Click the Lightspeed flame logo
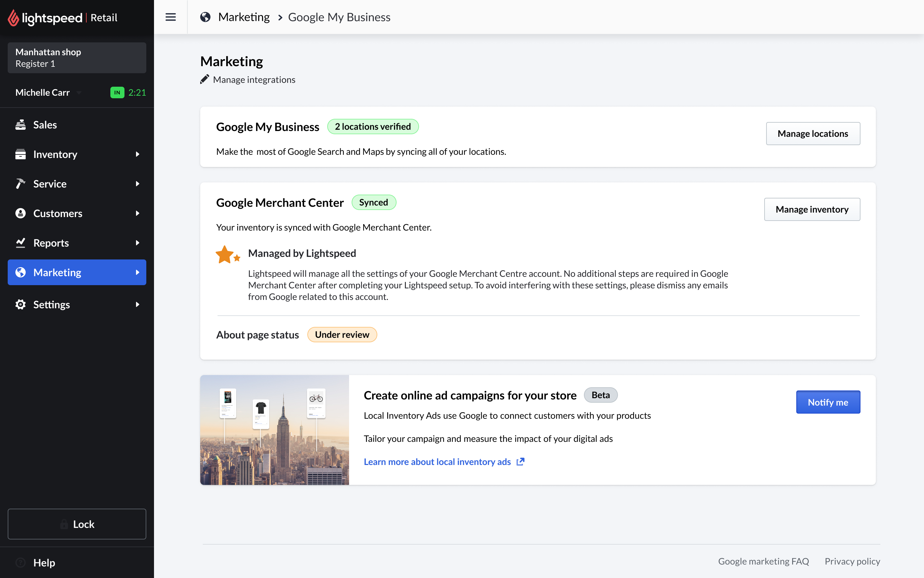 click(x=13, y=18)
